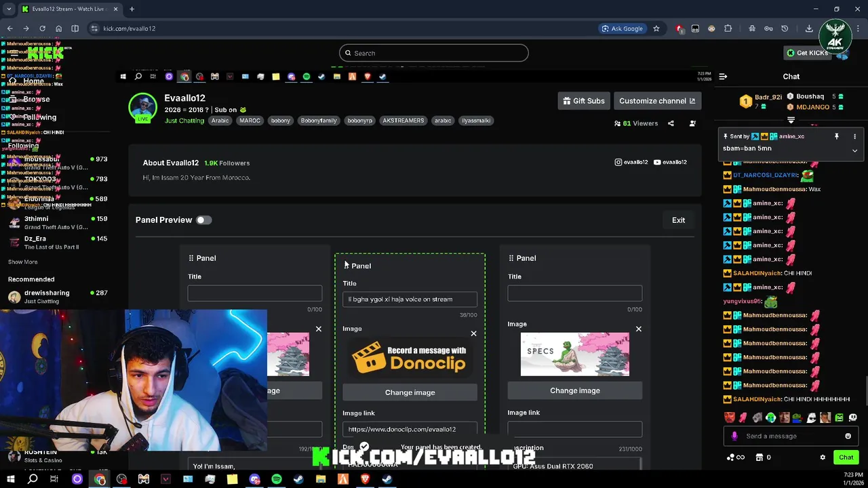
Task: Open Spotify from the taskbar
Action: coord(277,479)
